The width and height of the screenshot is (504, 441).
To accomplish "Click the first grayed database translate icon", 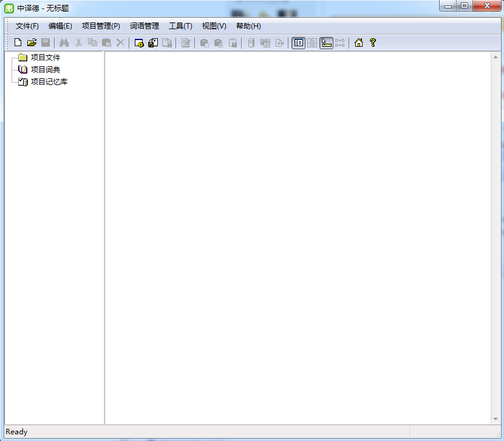I will click(x=205, y=43).
